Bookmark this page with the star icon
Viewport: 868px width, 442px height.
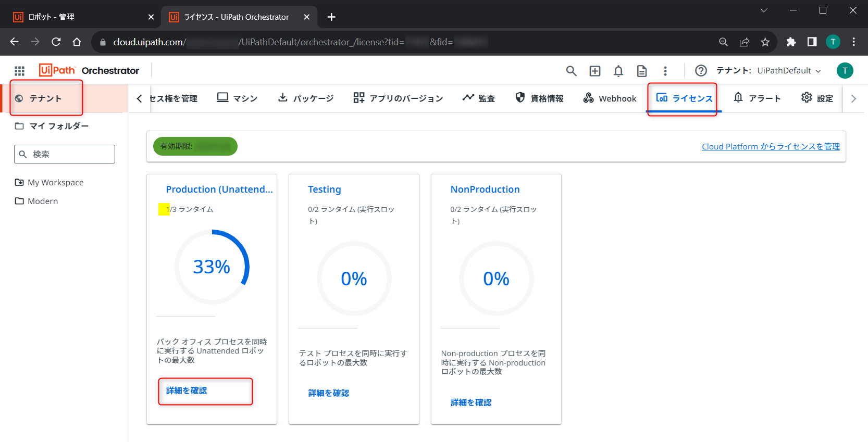tap(765, 42)
